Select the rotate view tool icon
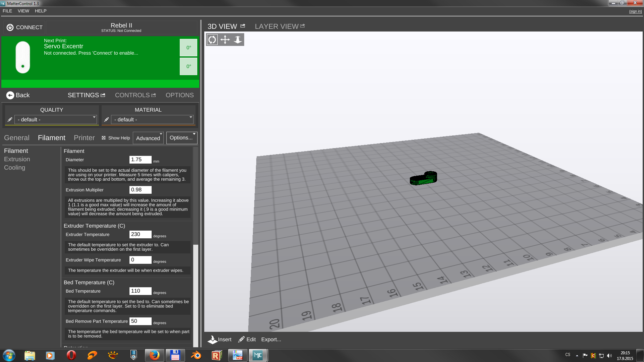The image size is (644, 362). click(212, 40)
